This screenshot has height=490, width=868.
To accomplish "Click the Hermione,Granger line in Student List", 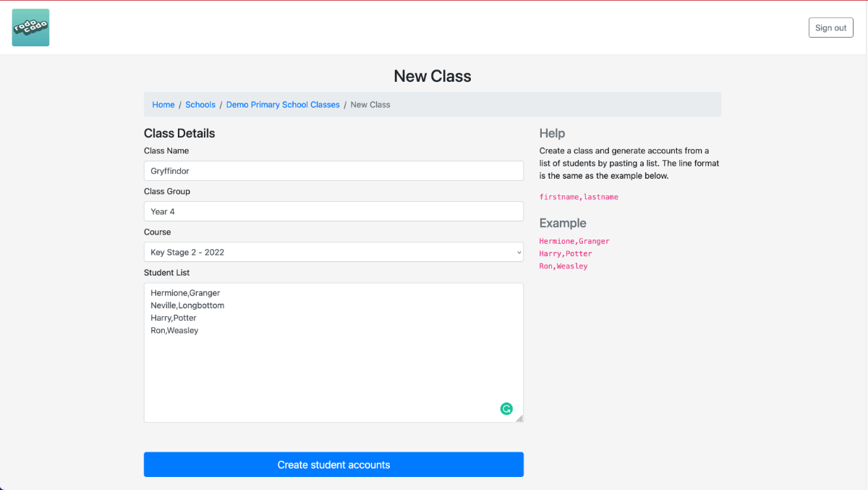I will (x=187, y=292).
